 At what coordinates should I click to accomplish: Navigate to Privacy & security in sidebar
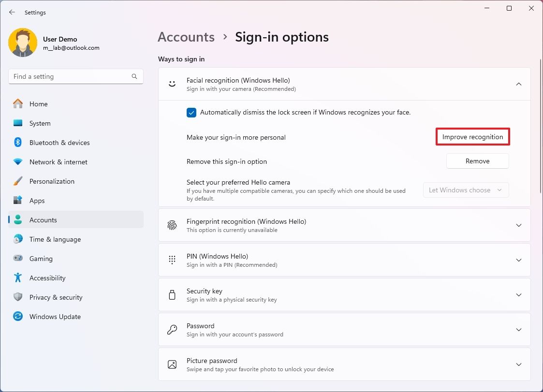[x=56, y=297]
